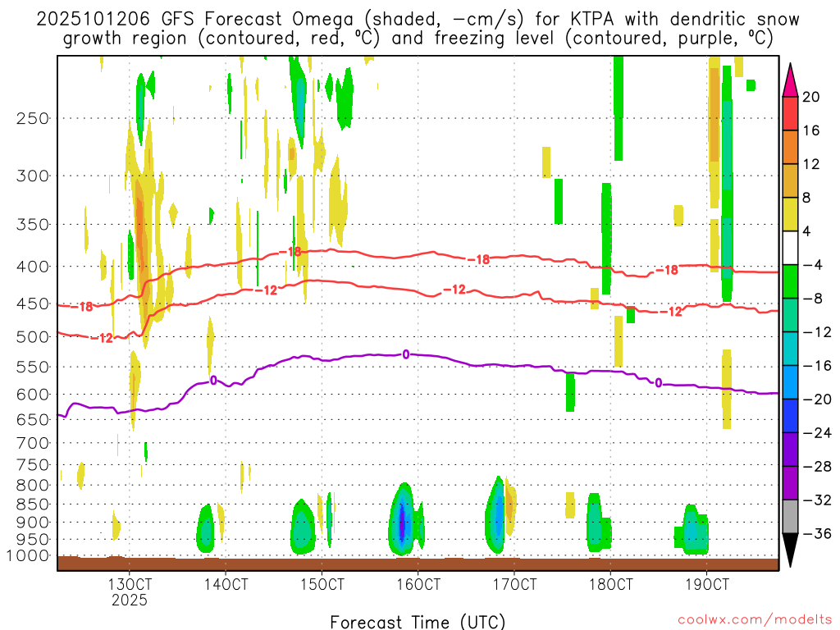Click the red -12 label near 185CT
Image resolution: width=840 pixels, height=630 pixels.
(671, 312)
